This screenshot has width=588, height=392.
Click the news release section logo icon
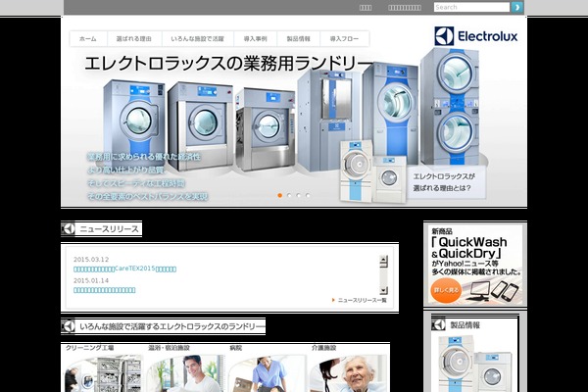(69, 229)
